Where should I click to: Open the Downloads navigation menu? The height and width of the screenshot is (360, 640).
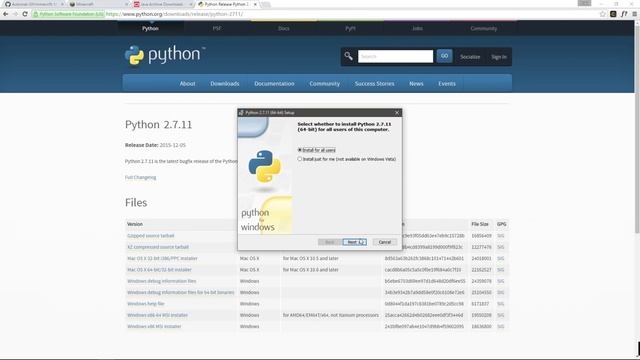tap(225, 84)
